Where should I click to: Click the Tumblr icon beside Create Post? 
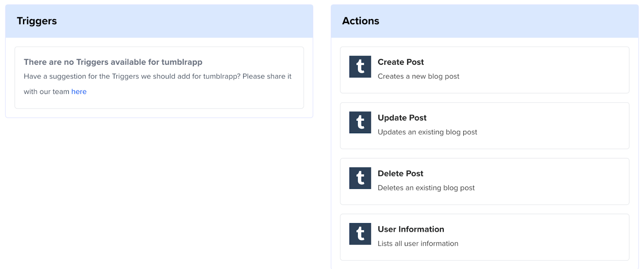(360, 66)
